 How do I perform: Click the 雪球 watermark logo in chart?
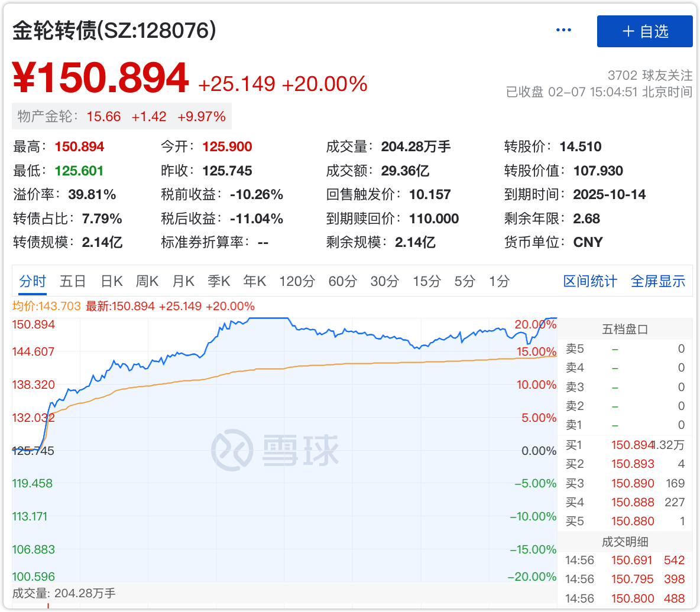tap(276, 451)
